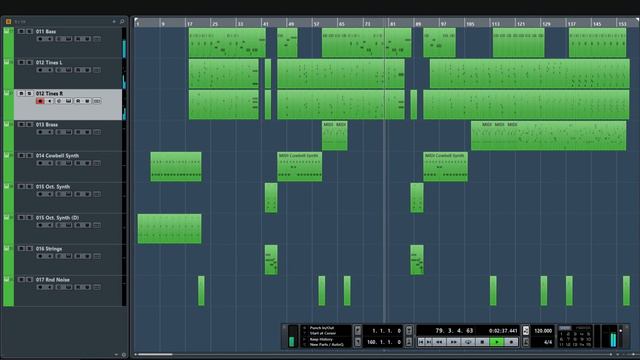Click bar 57 on the ruler

click(x=316, y=24)
